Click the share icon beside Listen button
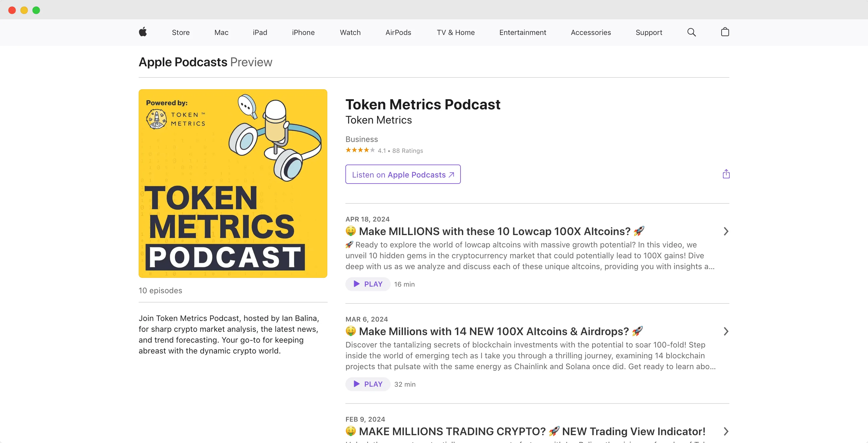 (x=726, y=174)
